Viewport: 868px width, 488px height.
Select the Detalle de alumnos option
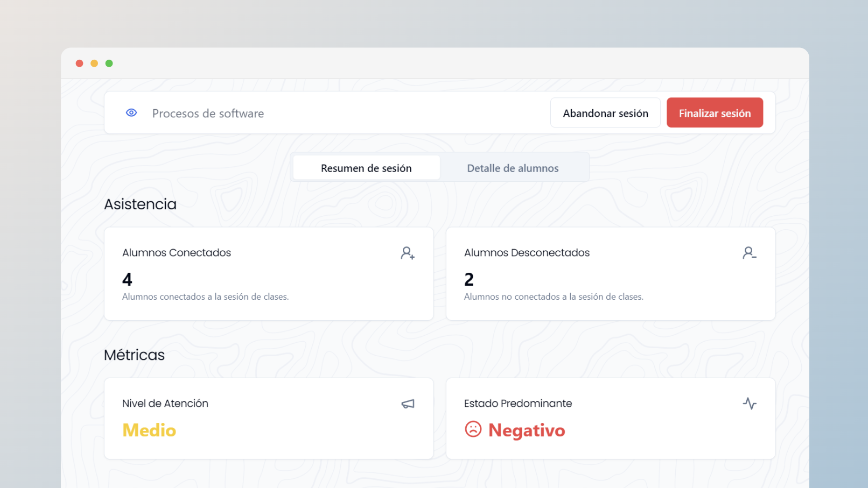pyautogui.click(x=513, y=168)
